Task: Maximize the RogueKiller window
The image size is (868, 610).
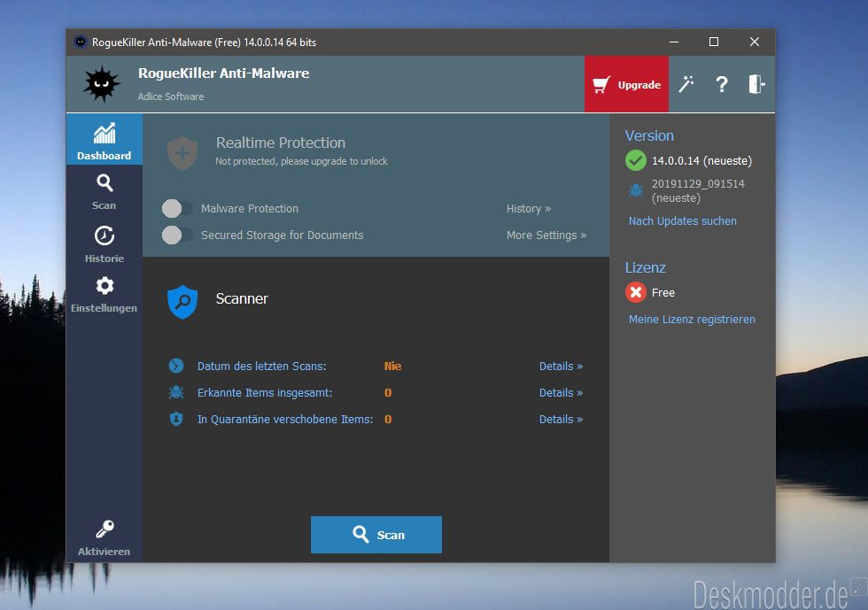Action: [x=714, y=42]
